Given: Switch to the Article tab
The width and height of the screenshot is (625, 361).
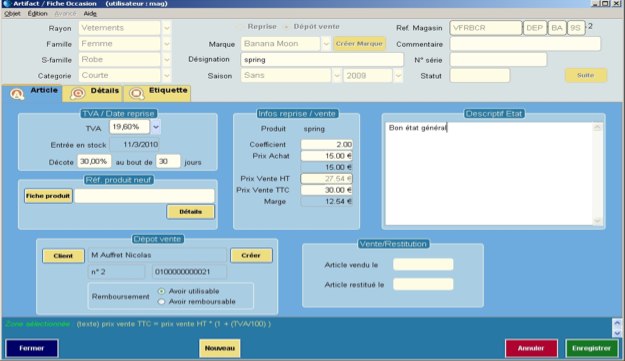Looking at the screenshot, I should [x=32, y=93].
